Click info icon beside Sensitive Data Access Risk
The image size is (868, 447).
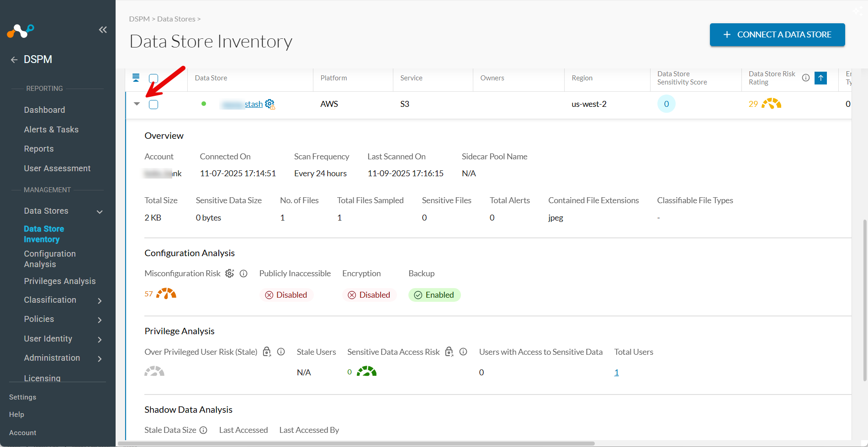point(463,352)
